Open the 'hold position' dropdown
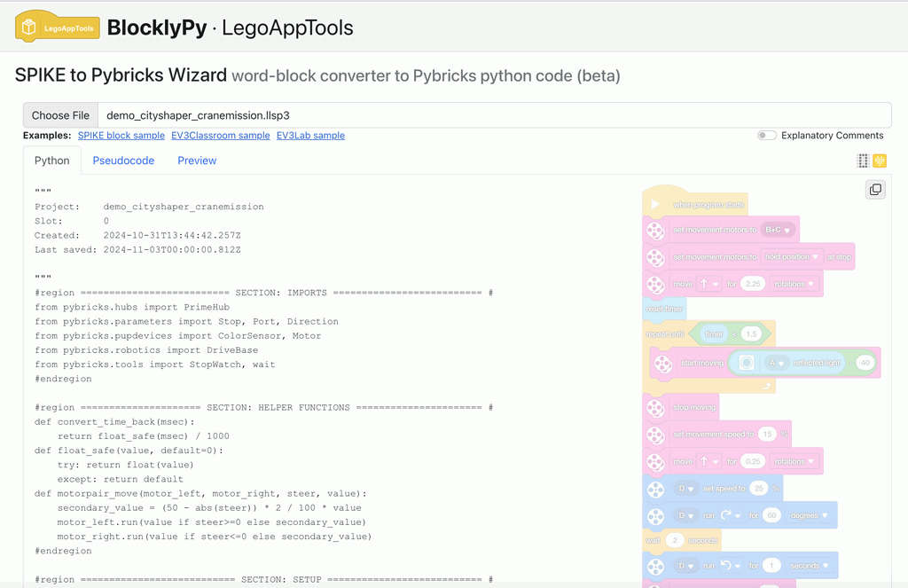The width and height of the screenshot is (908, 588). pyautogui.click(x=792, y=256)
